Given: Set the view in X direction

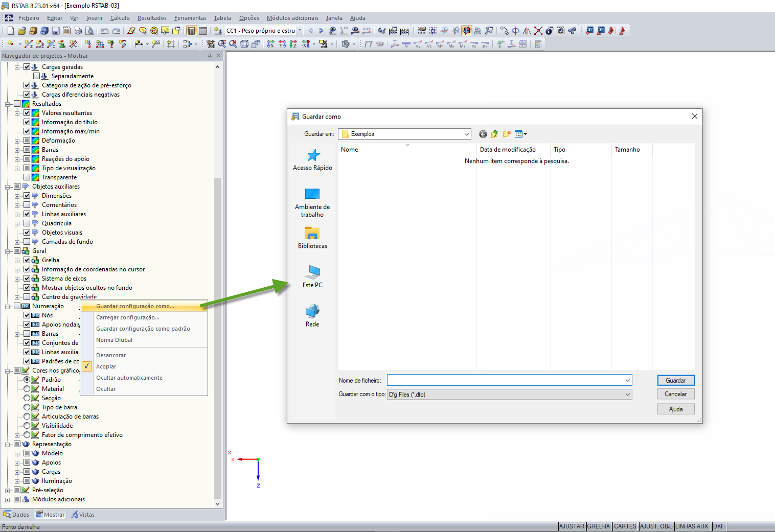Looking at the screenshot, I should [x=271, y=44].
